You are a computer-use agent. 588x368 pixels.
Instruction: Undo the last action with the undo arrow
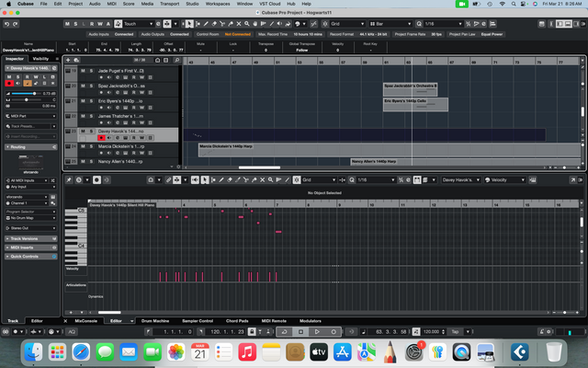(x=6, y=24)
